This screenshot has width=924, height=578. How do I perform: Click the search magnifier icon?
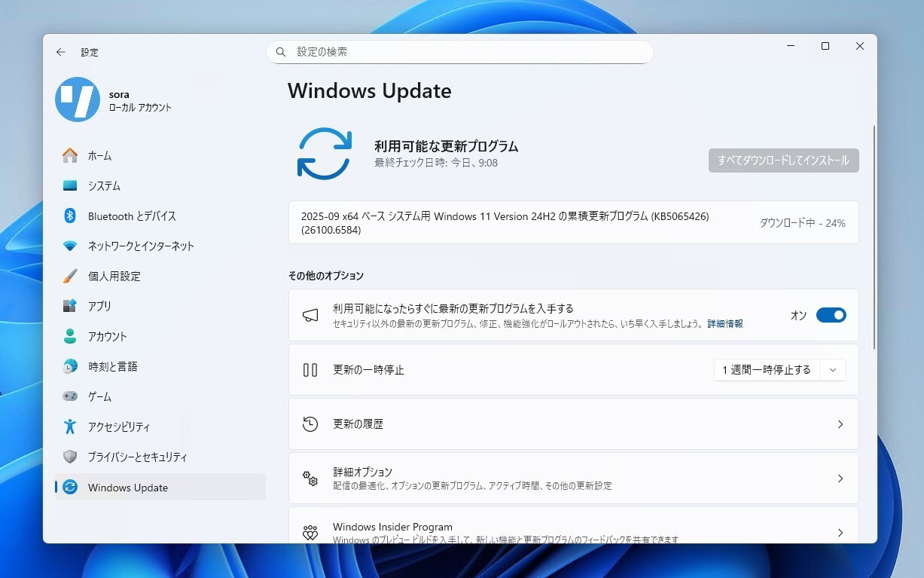point(281,52)
